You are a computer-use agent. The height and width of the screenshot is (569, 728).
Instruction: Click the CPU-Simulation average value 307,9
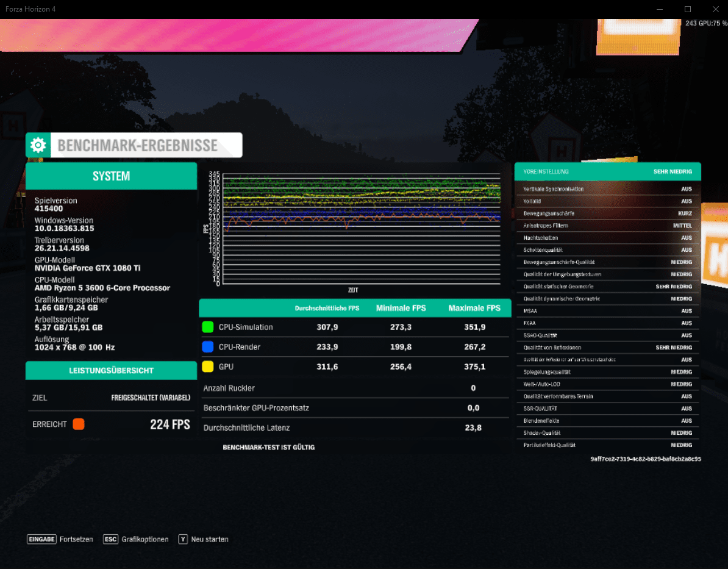click(327, 327)
